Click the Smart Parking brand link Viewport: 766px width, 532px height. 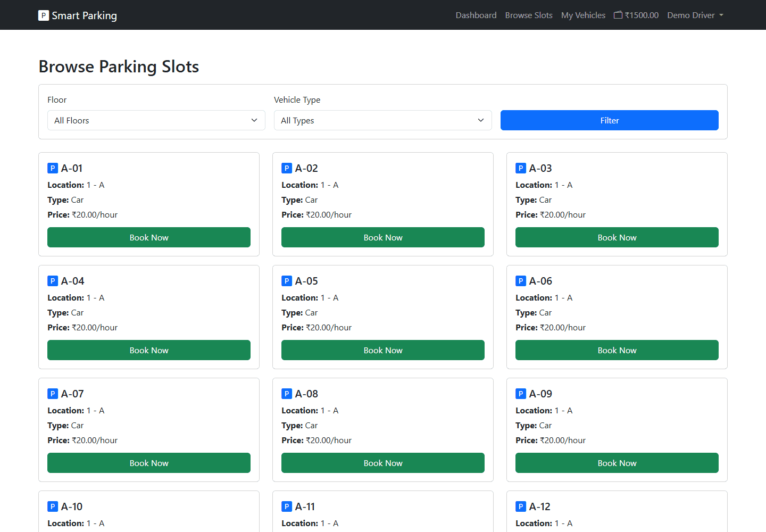pos(78,15)
